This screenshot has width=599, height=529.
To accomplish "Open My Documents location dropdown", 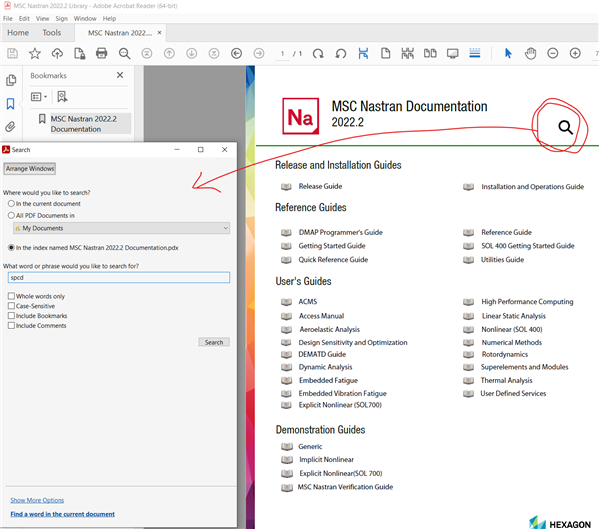I will pyautogui.click(x=121, y=228).
